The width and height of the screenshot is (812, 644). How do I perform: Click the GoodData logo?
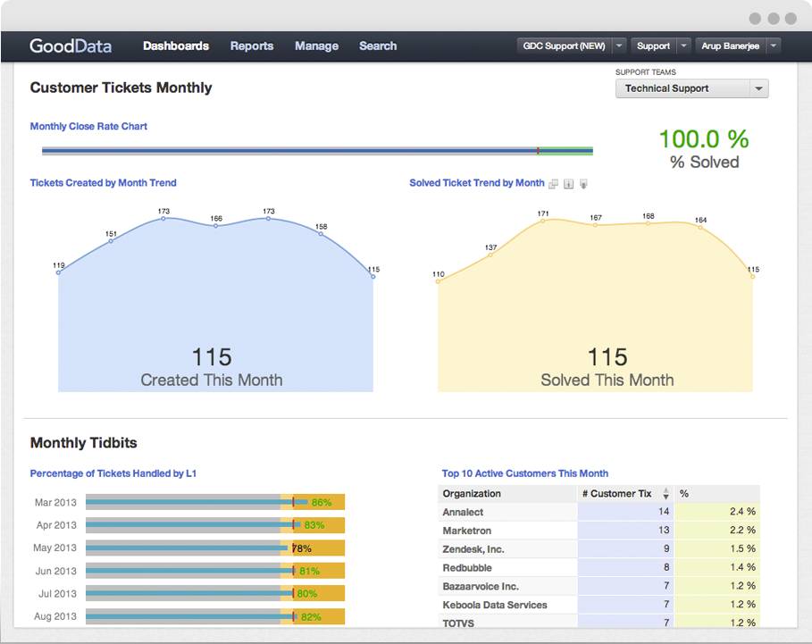point(70,46)
